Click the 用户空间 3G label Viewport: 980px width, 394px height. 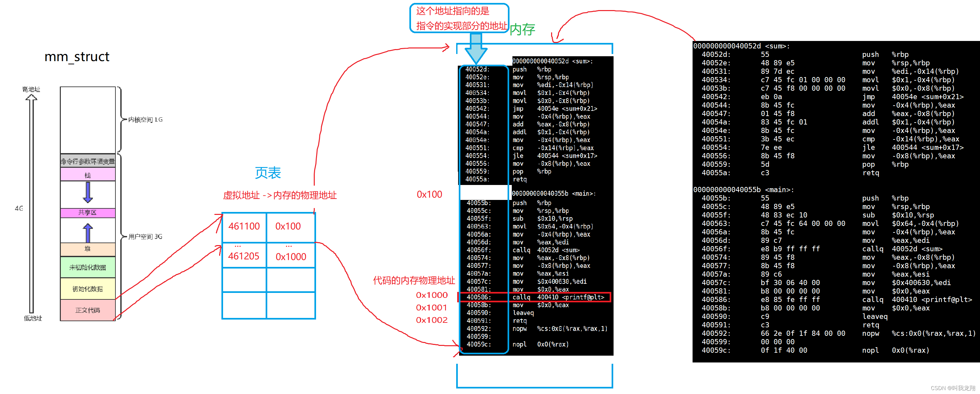tap(145, 237)
